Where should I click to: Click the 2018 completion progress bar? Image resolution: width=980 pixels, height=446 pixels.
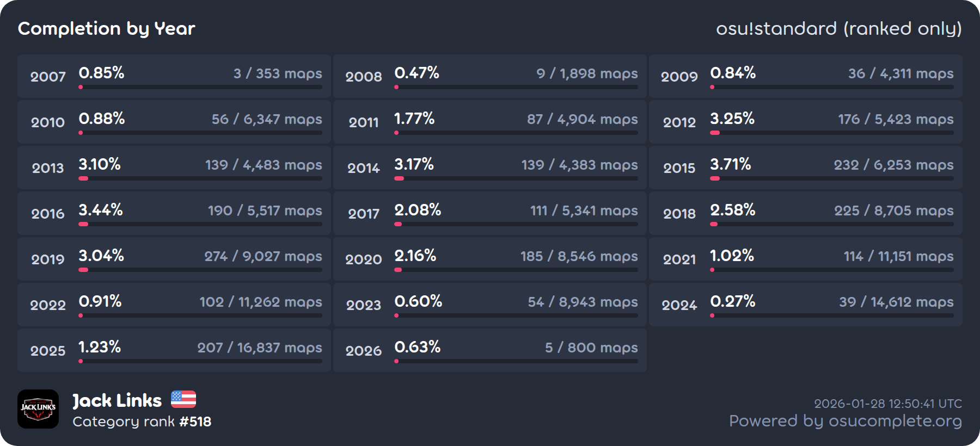[x=832, y=224]
